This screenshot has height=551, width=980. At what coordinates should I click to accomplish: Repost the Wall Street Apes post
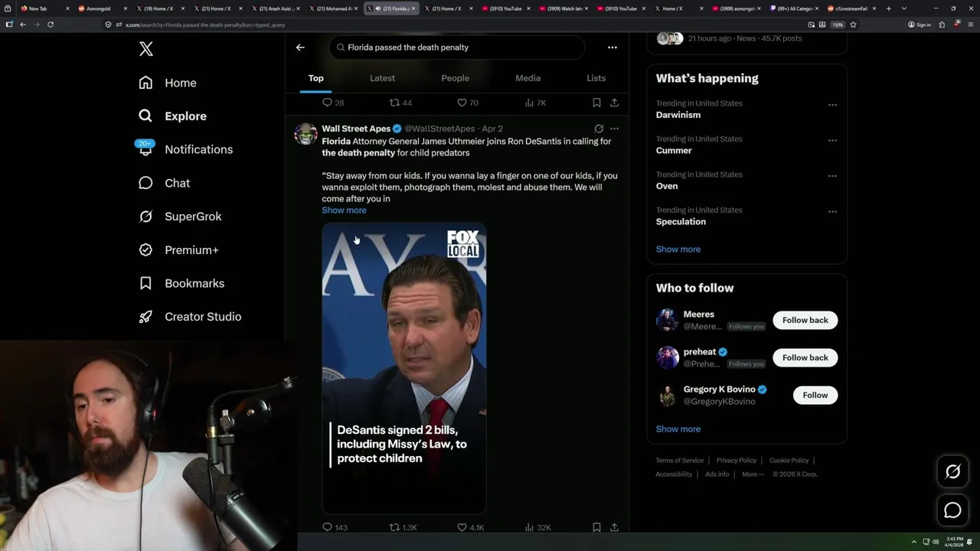(x=395, y=527)
